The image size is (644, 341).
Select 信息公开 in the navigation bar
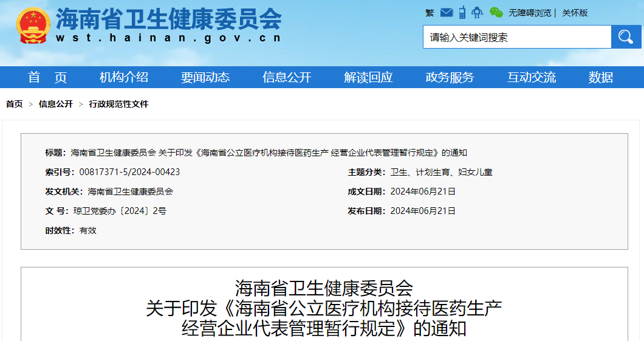click(x=287, y=77)
